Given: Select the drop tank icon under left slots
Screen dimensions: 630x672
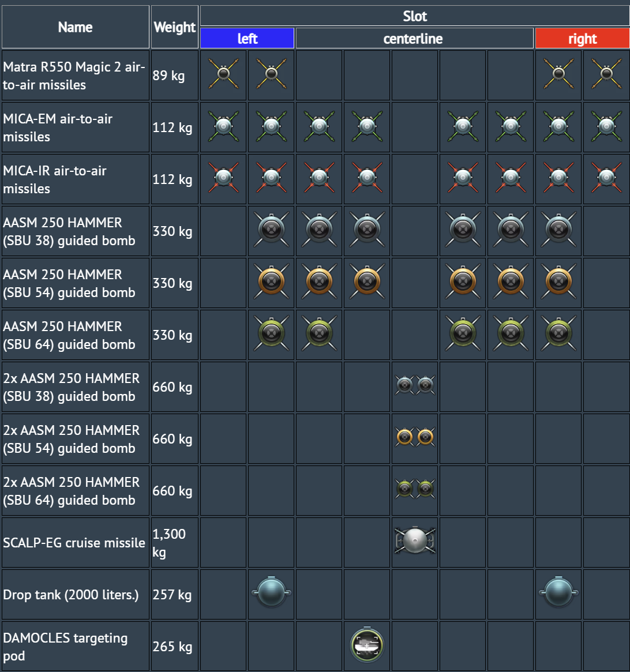Looking at the screenshot, I should pyautogui.click(x=271, y=593).
